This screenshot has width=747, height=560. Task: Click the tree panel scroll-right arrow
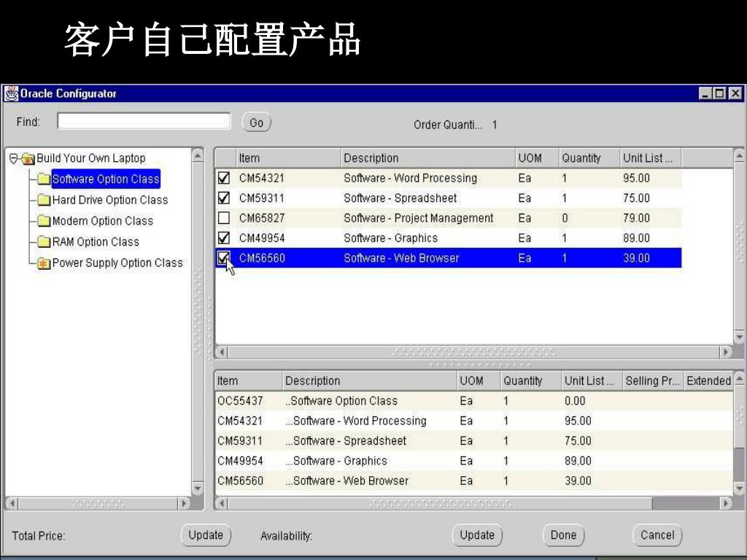183,503
